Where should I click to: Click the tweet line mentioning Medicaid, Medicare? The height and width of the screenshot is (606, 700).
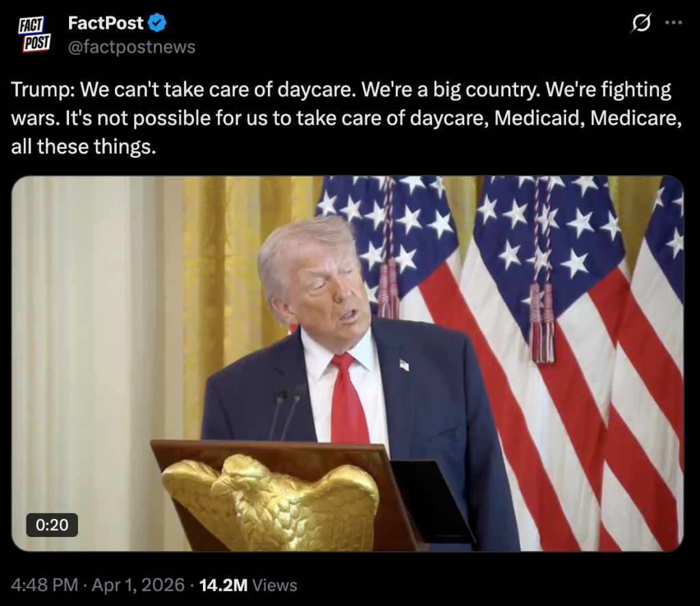tap(347, 118)
